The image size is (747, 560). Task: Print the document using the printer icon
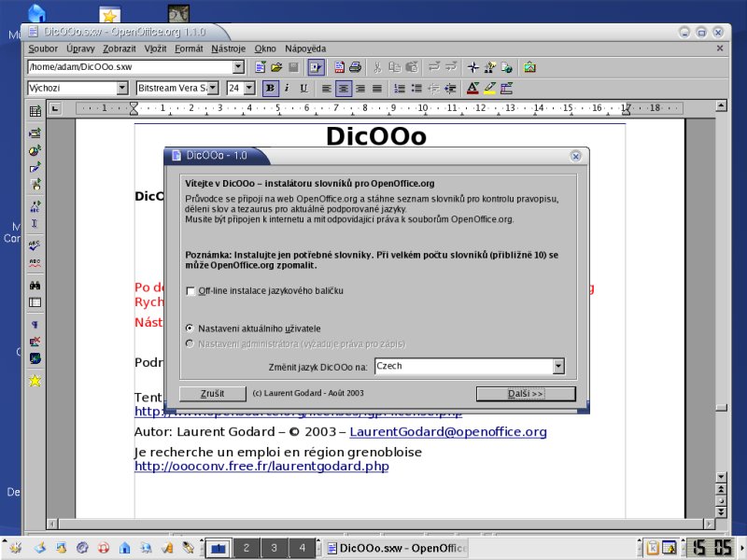coord(355,67)
